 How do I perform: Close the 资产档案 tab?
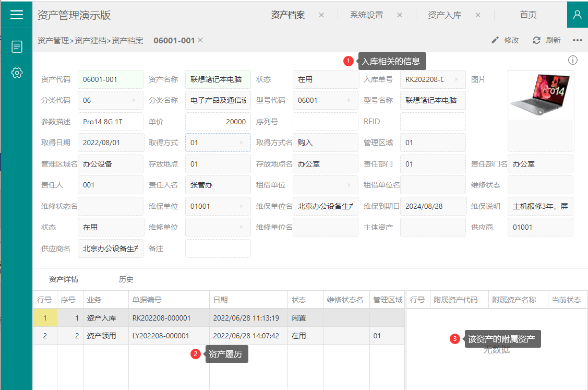point(321,15)
